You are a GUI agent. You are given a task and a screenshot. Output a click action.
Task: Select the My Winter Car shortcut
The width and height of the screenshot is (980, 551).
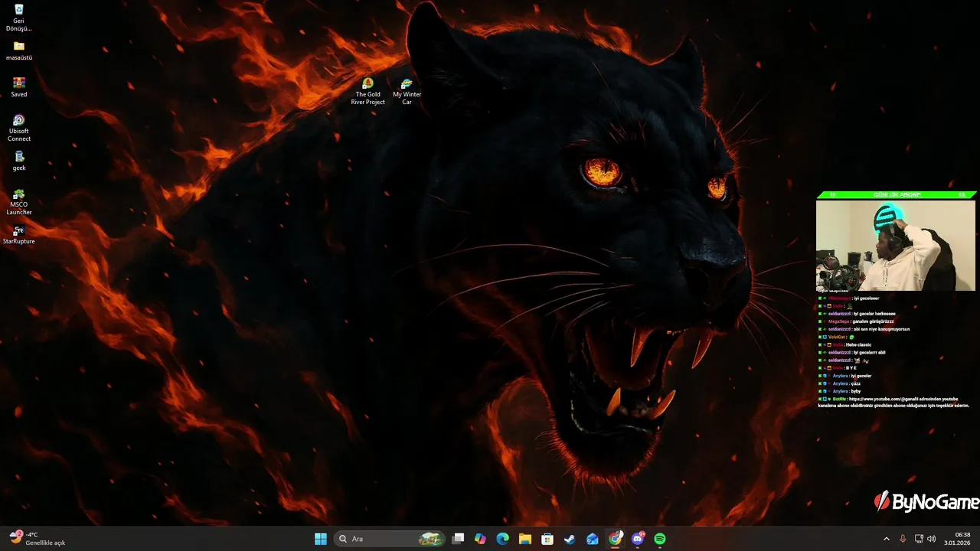(407, 91)
